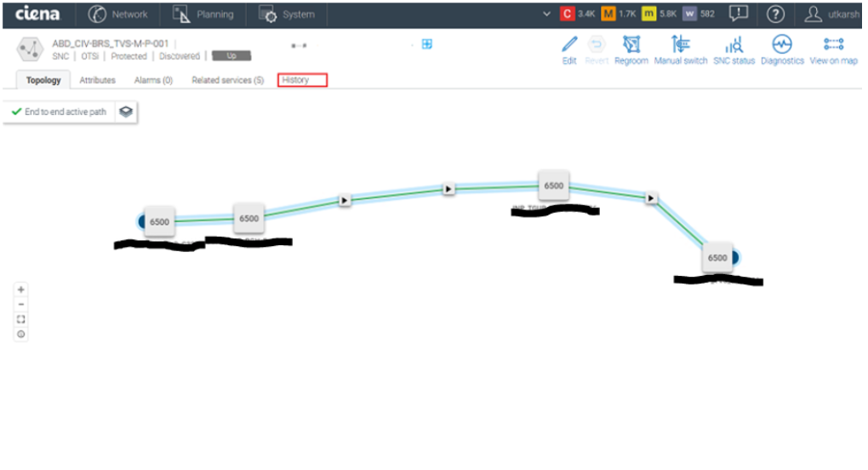The image size is (868, 470).
Task: Click the Ciena logo
Action: 37,14
